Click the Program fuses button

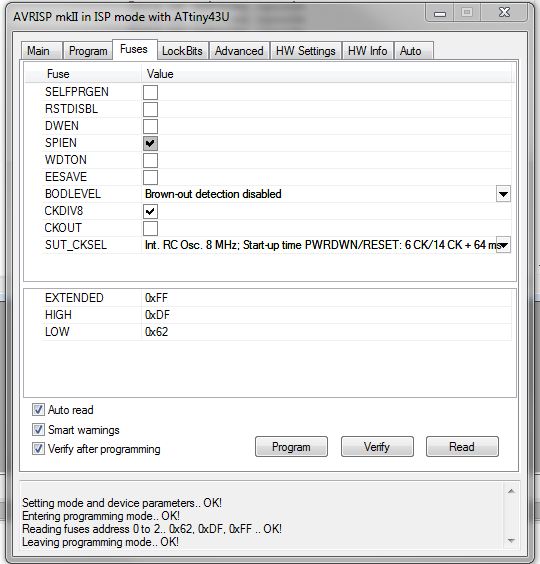291,447
